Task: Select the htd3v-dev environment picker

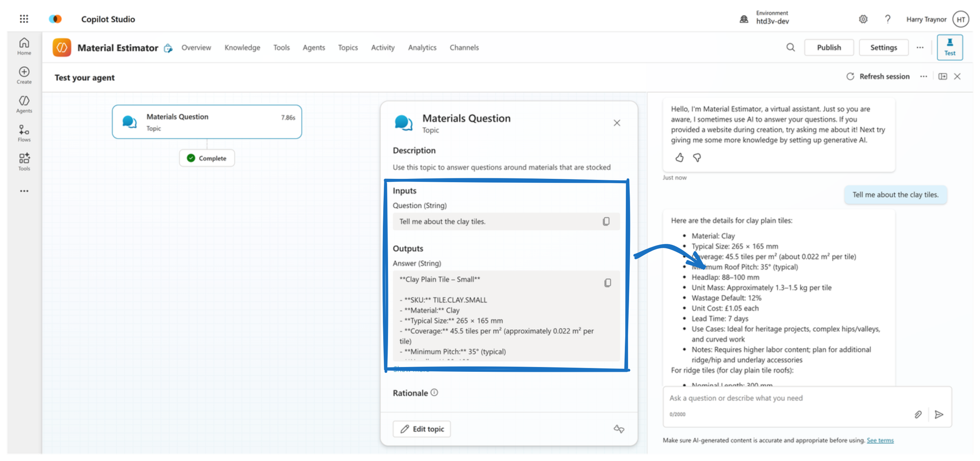Action: pos(772,18)
